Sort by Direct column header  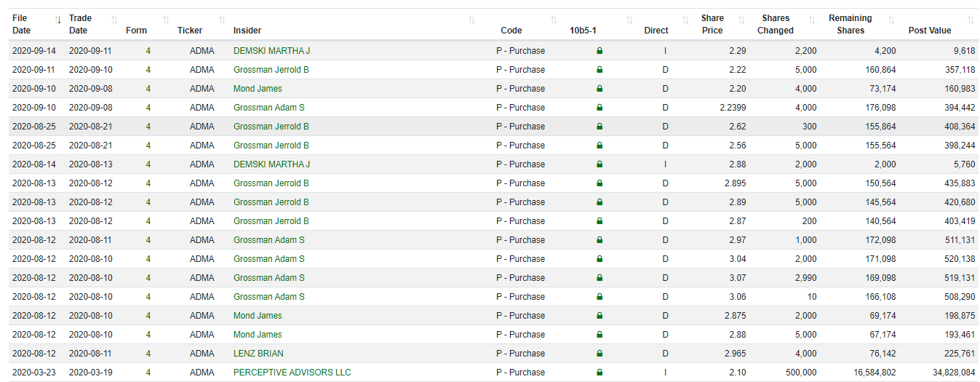point(656,31)
